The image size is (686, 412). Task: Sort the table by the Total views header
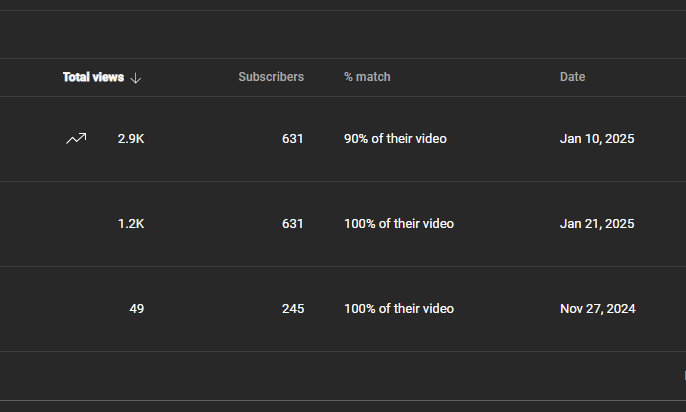[x=94, y=77]
